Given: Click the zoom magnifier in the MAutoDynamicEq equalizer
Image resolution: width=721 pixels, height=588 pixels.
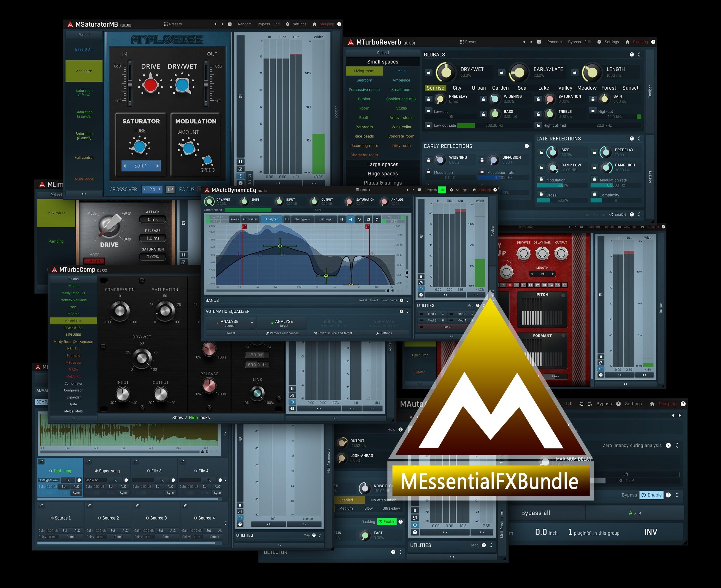Looking at the screenshot, I should pos(407,277).
